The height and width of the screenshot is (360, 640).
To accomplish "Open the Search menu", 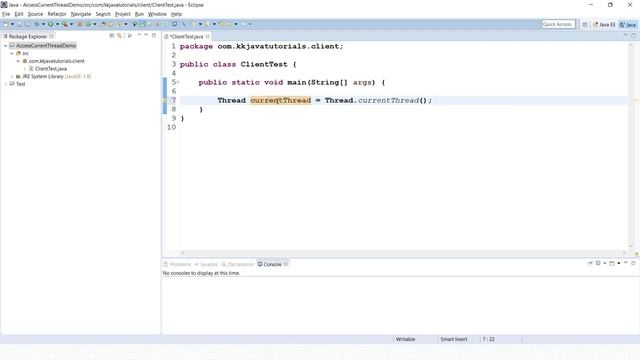I will (103, 14).
